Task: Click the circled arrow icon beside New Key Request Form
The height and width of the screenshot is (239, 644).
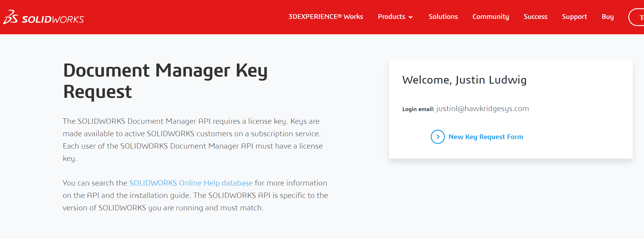Action: coord(438,137)
